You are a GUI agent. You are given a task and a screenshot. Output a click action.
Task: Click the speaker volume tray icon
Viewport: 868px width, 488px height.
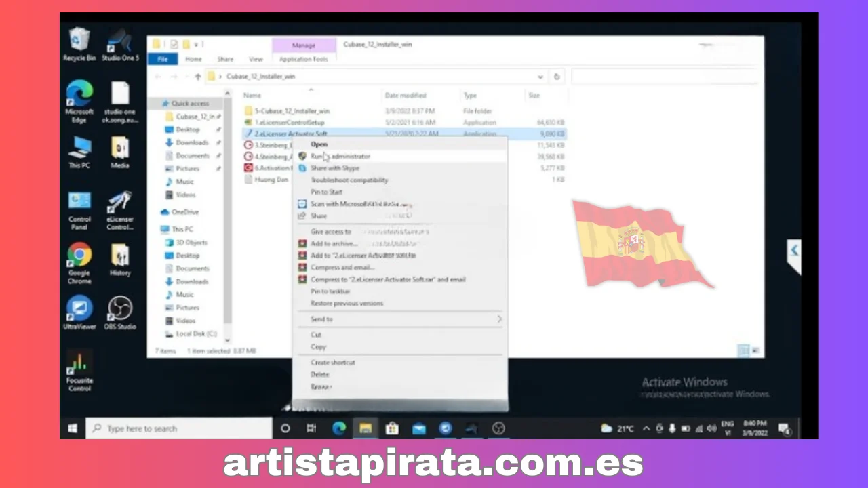(x=711, y=428)
